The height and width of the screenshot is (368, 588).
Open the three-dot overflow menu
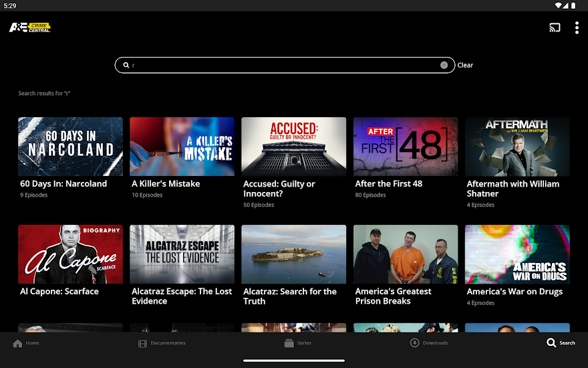[x=577, y=27]
